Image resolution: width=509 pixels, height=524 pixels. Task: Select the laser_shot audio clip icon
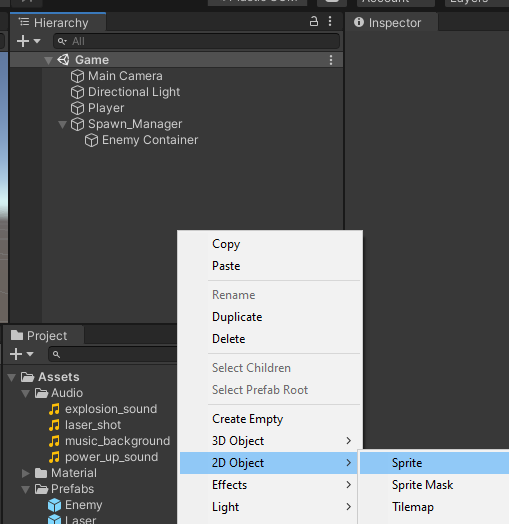pos(54,425)
